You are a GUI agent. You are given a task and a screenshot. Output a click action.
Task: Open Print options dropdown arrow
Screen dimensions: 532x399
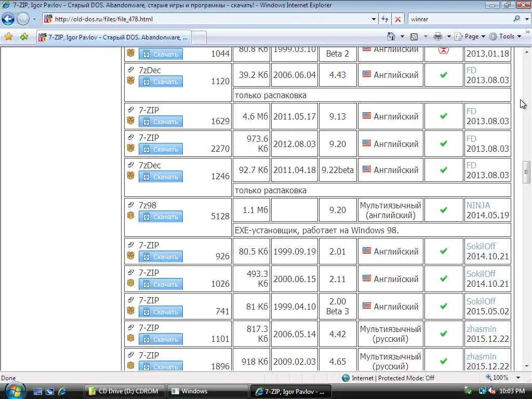(448, 37)
